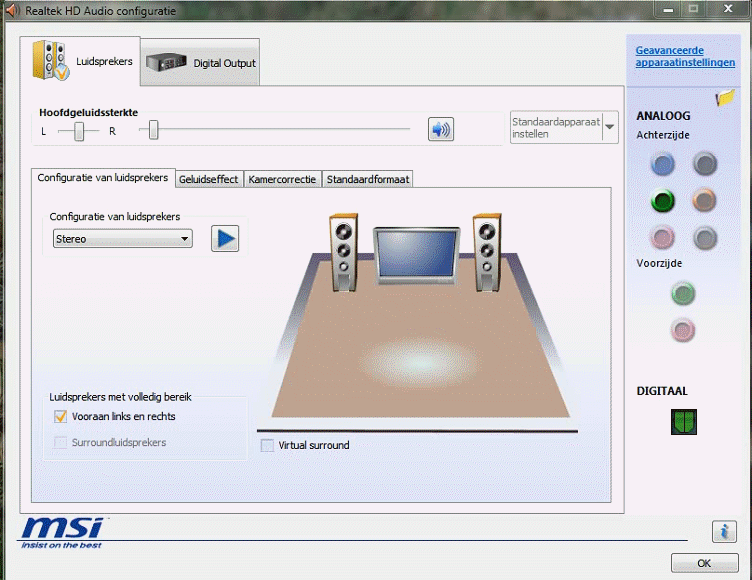Image resolution: width=752 pixels, height=580 pixels.
Task: Click the main volume slider handle
Action: tap(153, 130)
